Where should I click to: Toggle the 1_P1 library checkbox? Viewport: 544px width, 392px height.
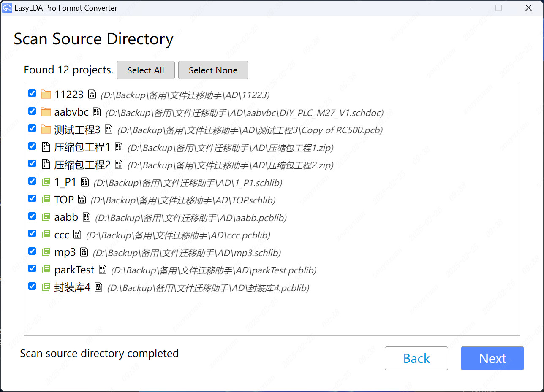32,181
